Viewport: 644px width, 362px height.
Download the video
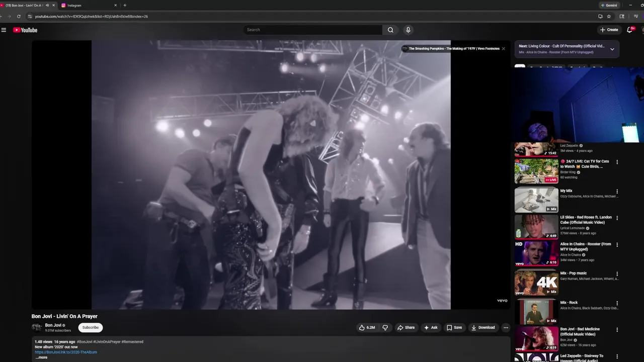coord(483,327)
